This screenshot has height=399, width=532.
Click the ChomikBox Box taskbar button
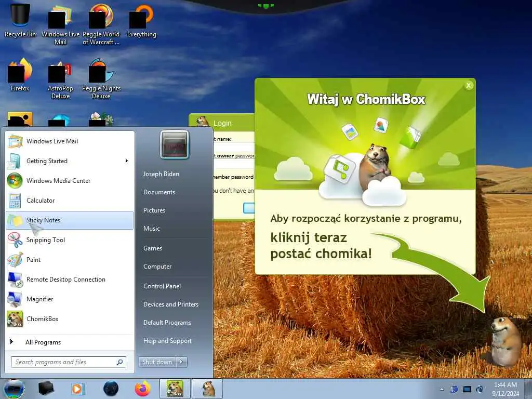click(x=175, y=389)
